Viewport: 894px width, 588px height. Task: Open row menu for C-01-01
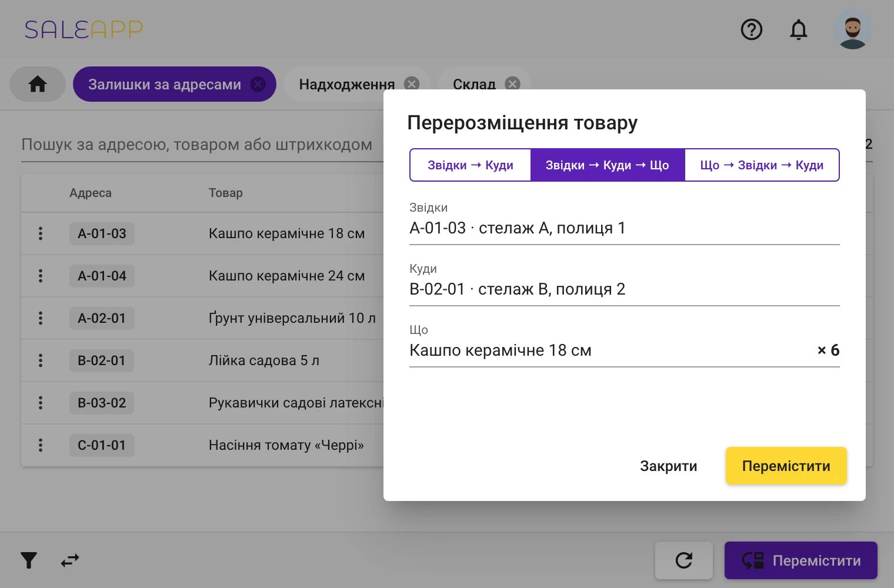[41, 445]
